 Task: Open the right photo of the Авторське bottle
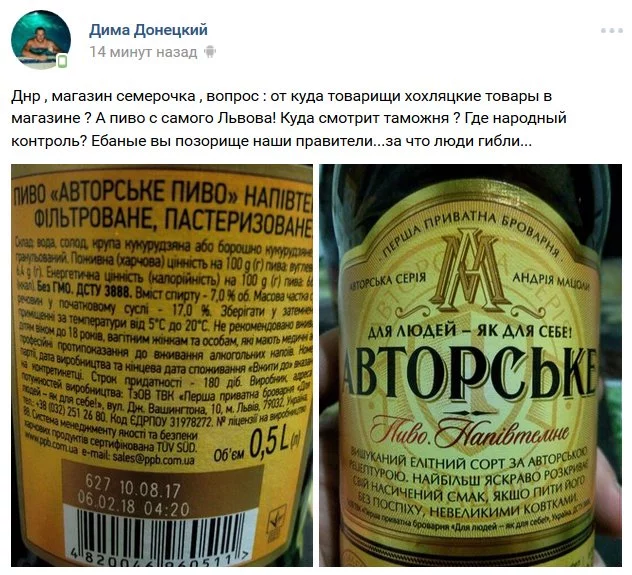pyautogui.click(x=470, y=365)
